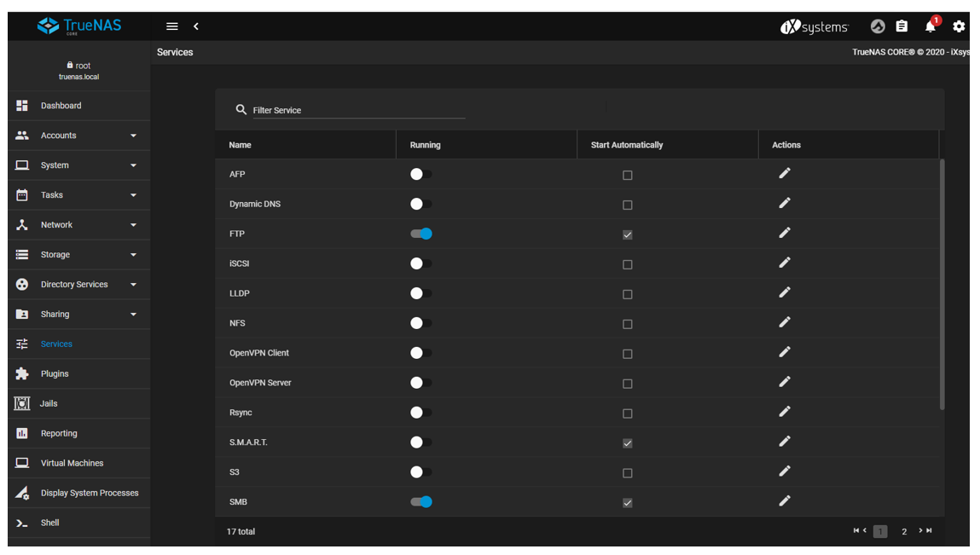Open the task manager clipboard icon
The height and width of the screenshot is (555, 980).
(902, 26)
